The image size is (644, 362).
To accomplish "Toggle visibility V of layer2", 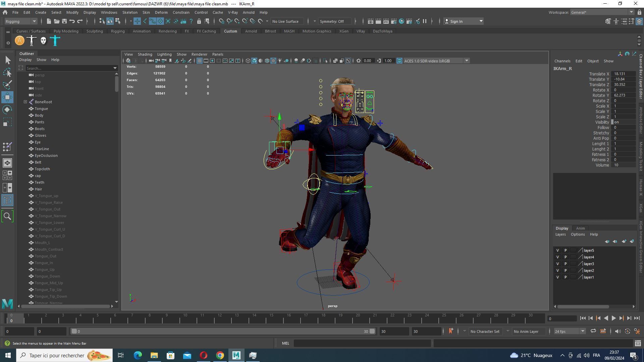I will [x=558, y=270].
